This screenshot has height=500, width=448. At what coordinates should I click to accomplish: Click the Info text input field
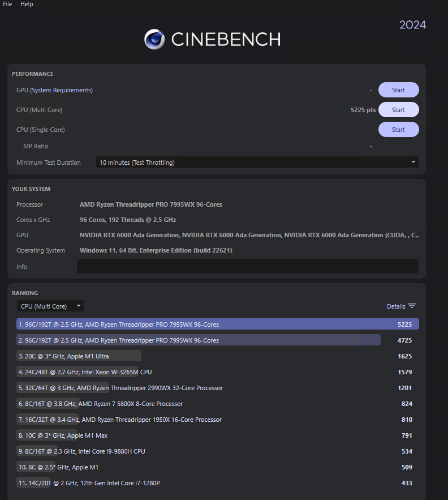click(247, 267)
